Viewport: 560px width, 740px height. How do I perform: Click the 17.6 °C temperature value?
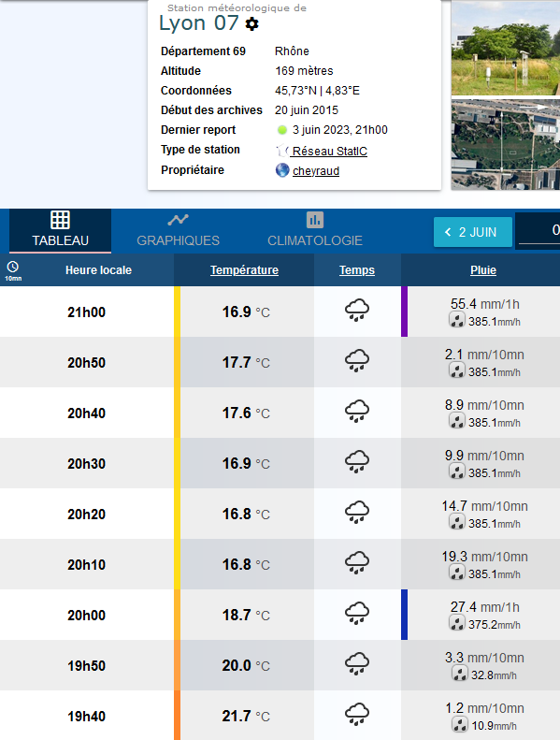pyautogui.click(x=246, y=413)
